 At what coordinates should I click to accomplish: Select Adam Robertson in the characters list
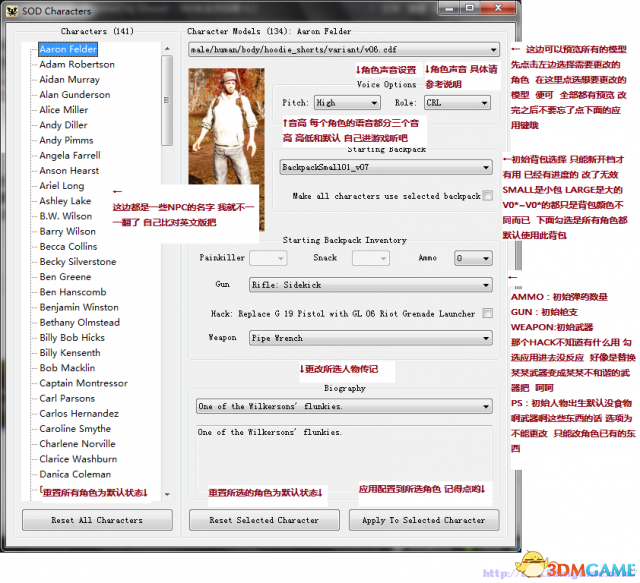pos(77,65)
